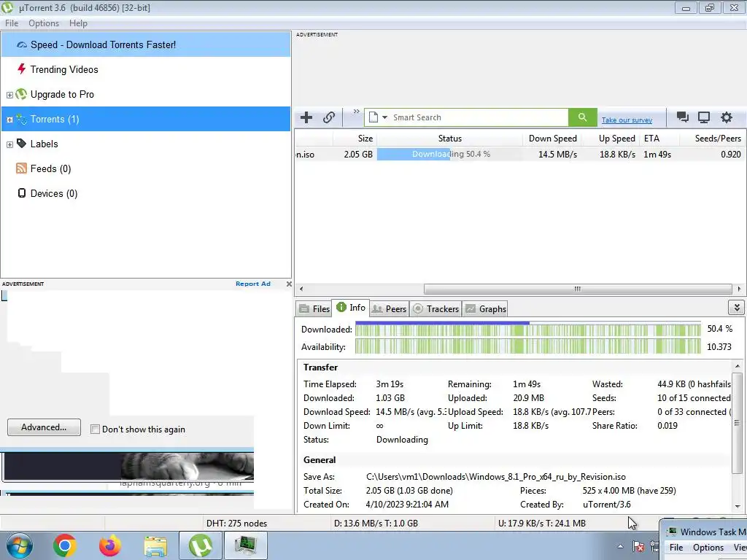Click the Downloaded pieces progress bar
This screenshot has width=747, height=560.
point(528,330)
